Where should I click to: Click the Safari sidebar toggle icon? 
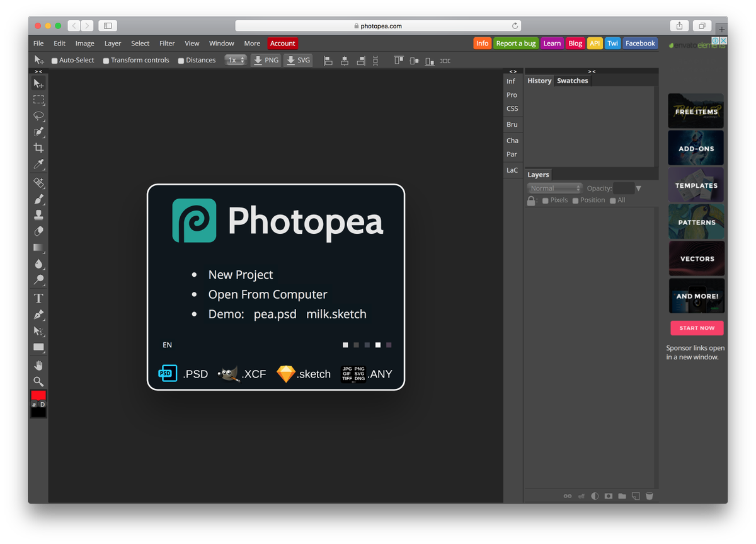point(108,26)
